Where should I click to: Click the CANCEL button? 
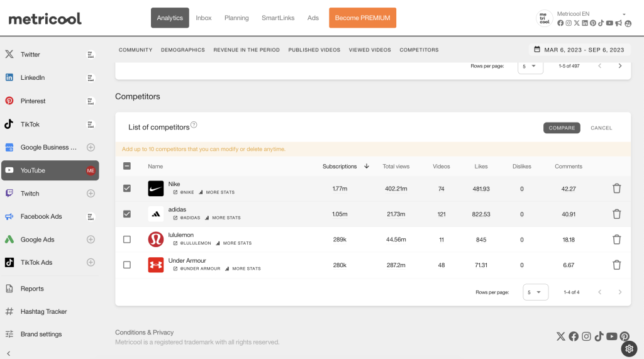(x=601, y=128)
